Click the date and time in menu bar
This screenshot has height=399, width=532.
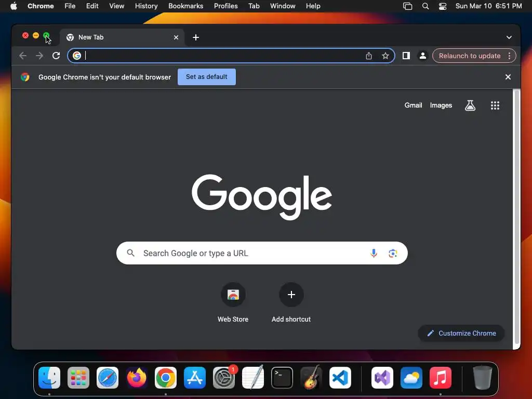[488, 6]
